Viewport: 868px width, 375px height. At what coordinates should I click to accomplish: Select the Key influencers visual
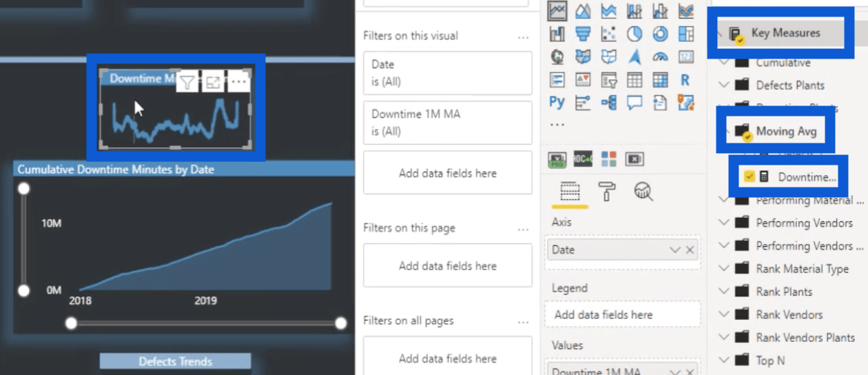point(583,102)
